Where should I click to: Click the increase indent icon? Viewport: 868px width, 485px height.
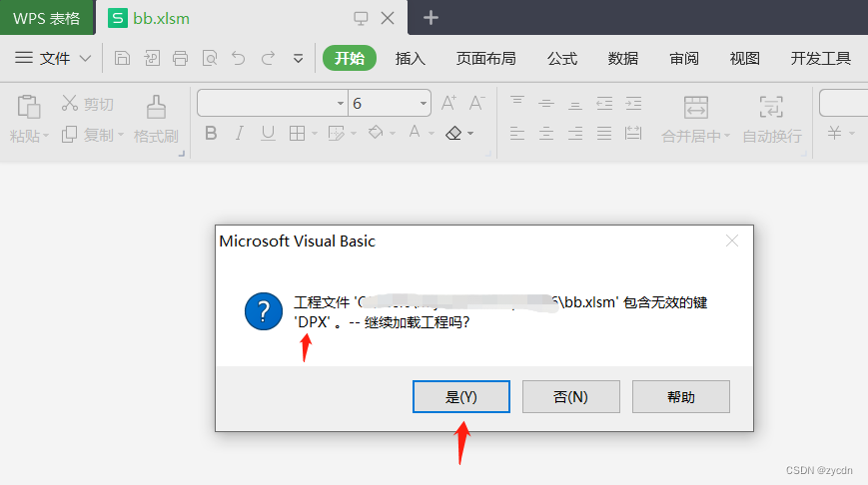click(x=633, y=103)
